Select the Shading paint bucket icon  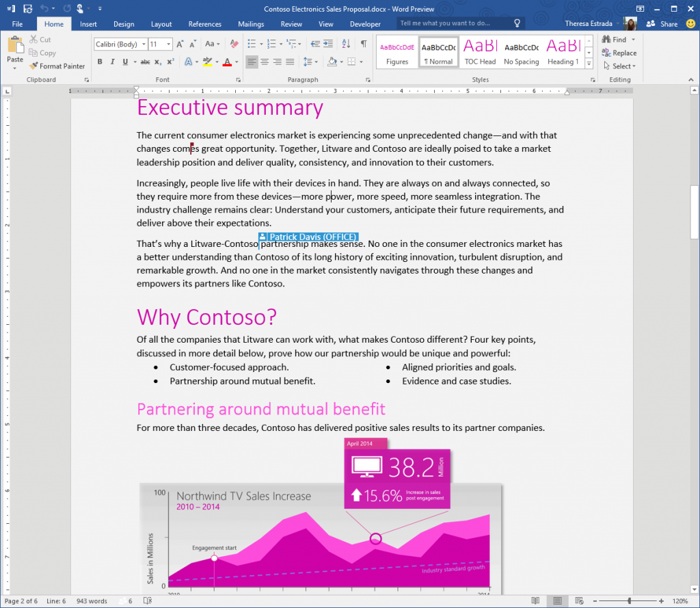[x=332, y=62]
